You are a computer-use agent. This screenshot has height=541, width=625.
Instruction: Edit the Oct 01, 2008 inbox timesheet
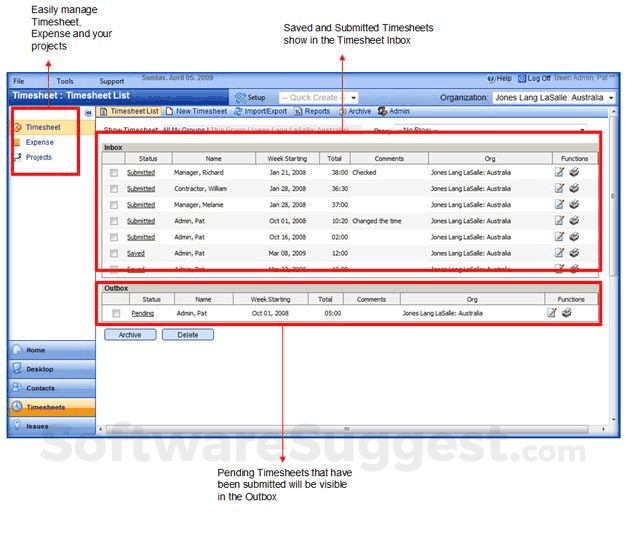tap(559, 220)
